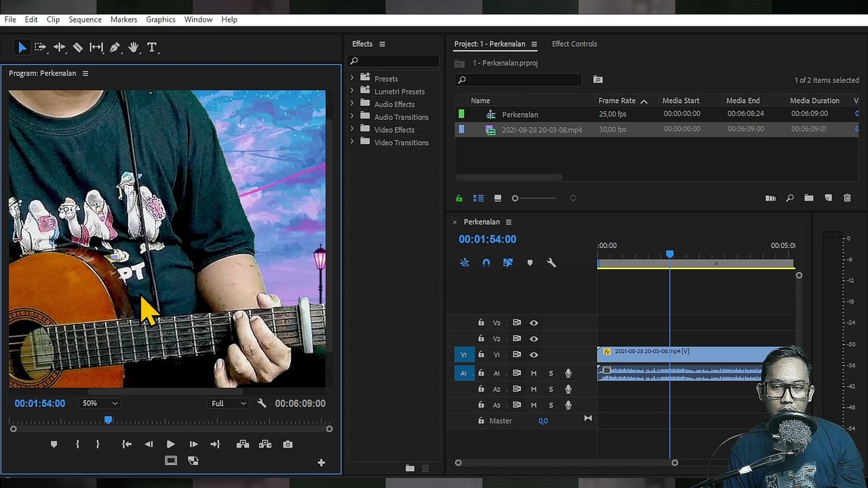Select the Type tool
Viewport: 868px width, 488px height.
[x=152, y=47]
